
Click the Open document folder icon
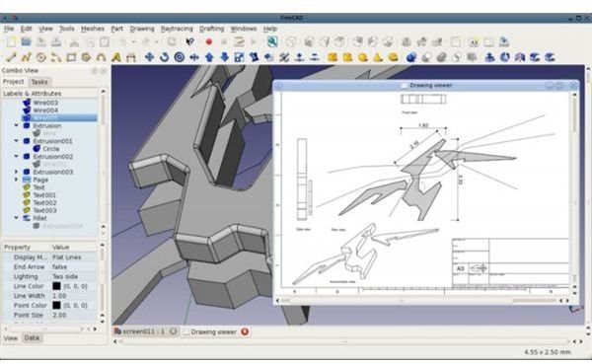pos(26,41)
